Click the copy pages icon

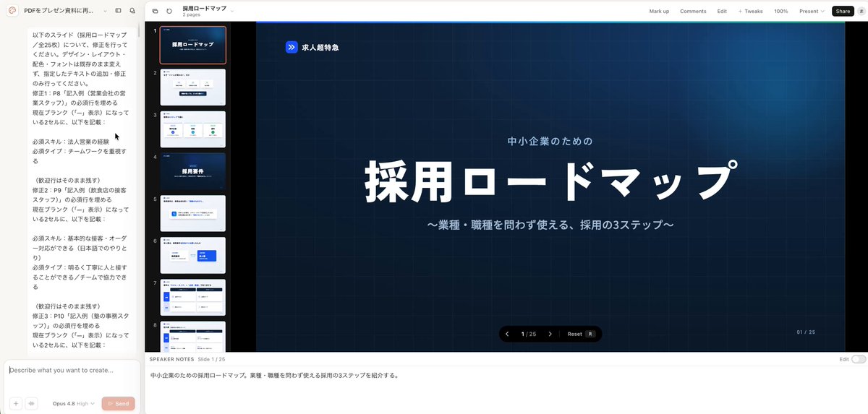pyautogui.click(x=156, y=11)
